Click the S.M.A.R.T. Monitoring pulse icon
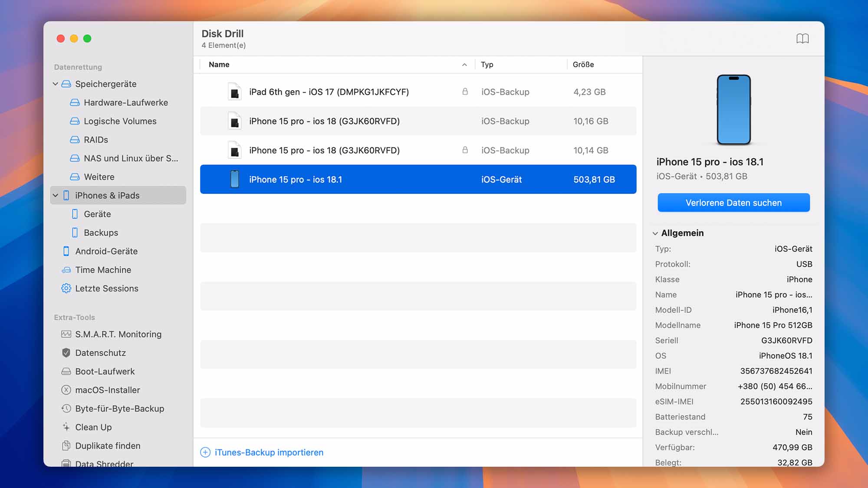Image resolution: width=868 pixels, height=488 pixels. click(x=66, y=334)
